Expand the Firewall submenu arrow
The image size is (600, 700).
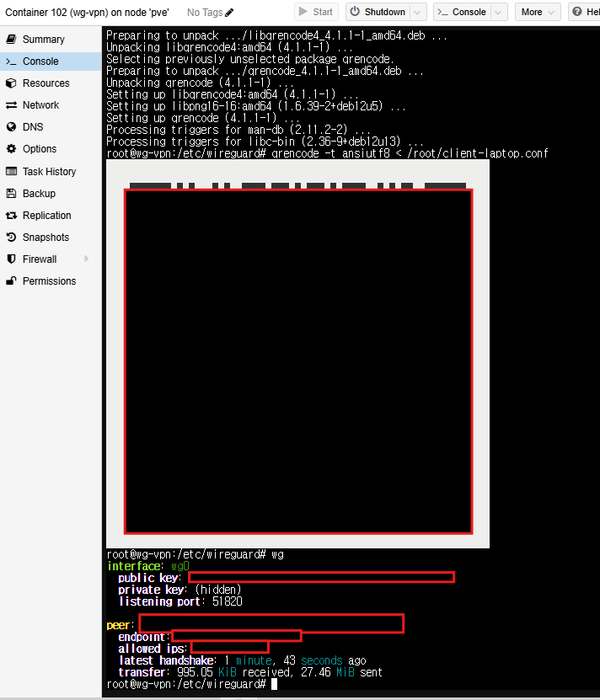click(x=86, y=259)
